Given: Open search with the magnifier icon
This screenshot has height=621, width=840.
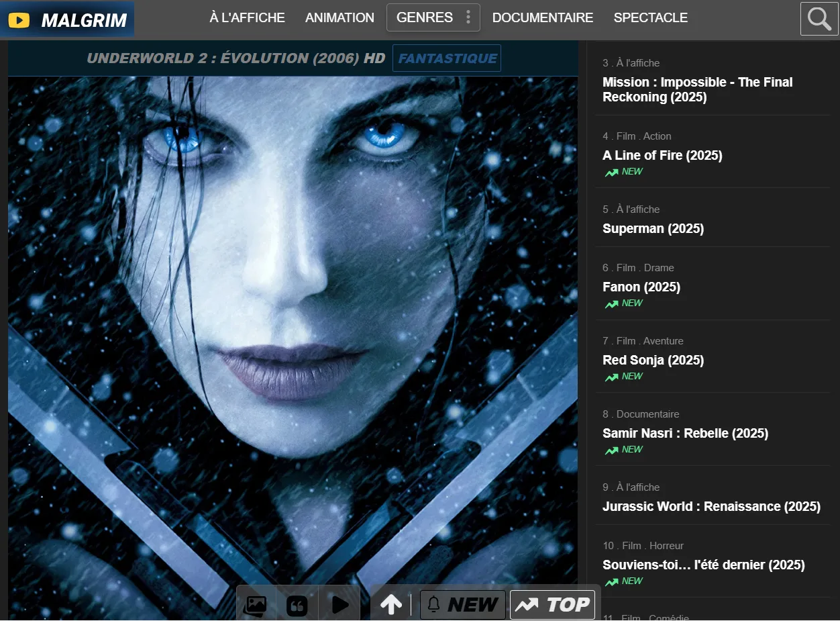Looking at the screenshot, I should point(819,19).
